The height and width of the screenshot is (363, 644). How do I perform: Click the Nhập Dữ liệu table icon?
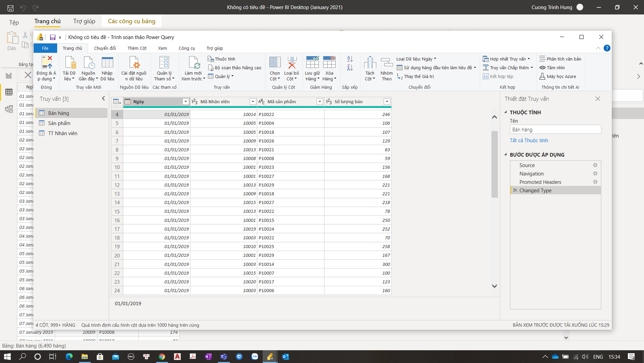pyautogui.click(x=107, y=63)
